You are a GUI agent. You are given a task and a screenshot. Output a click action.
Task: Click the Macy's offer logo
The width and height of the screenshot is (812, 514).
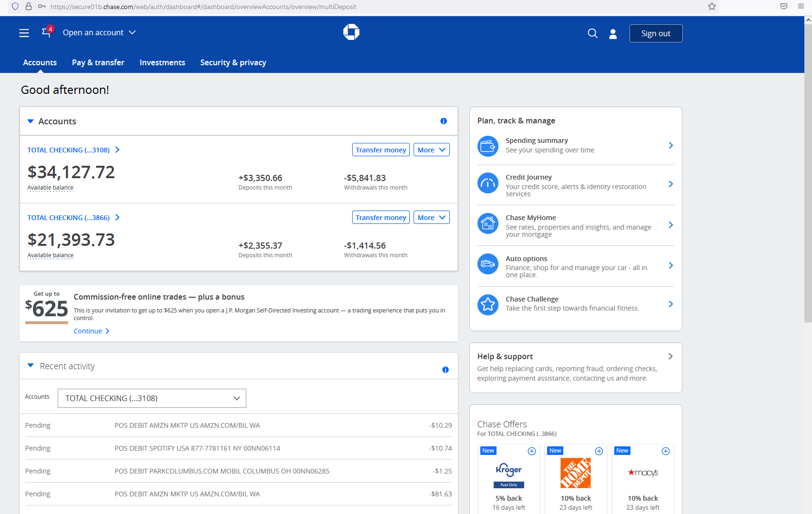point(643,473)
